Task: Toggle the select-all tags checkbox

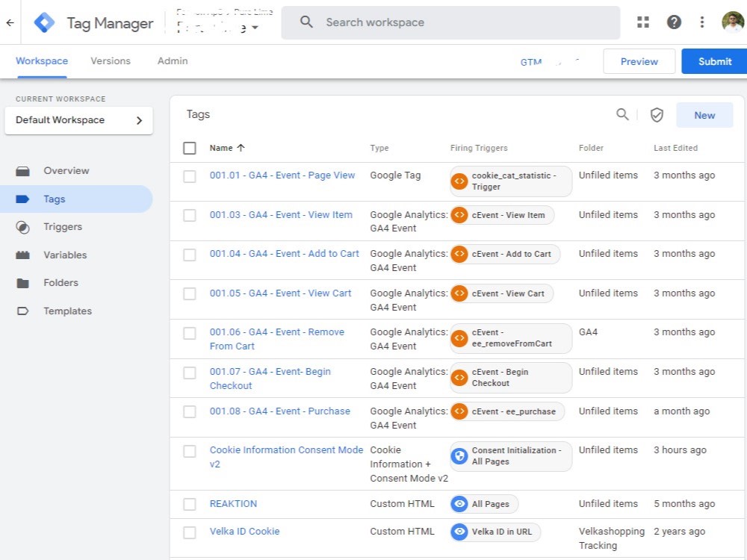Action: click(x=190, y=148)
